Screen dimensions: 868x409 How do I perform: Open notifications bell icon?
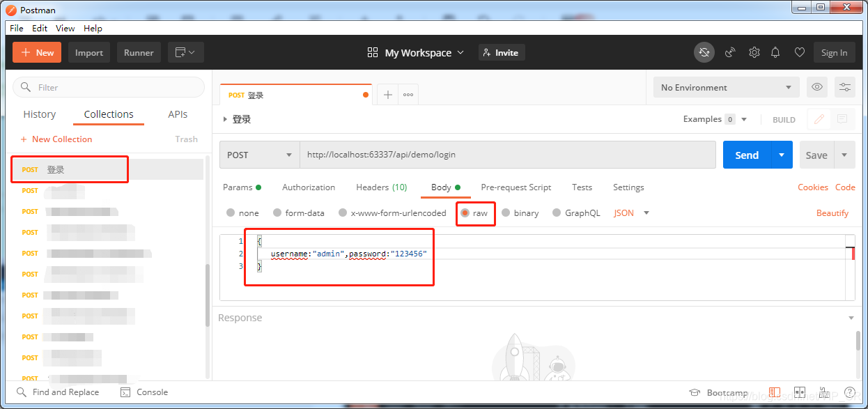pos(775,52)
